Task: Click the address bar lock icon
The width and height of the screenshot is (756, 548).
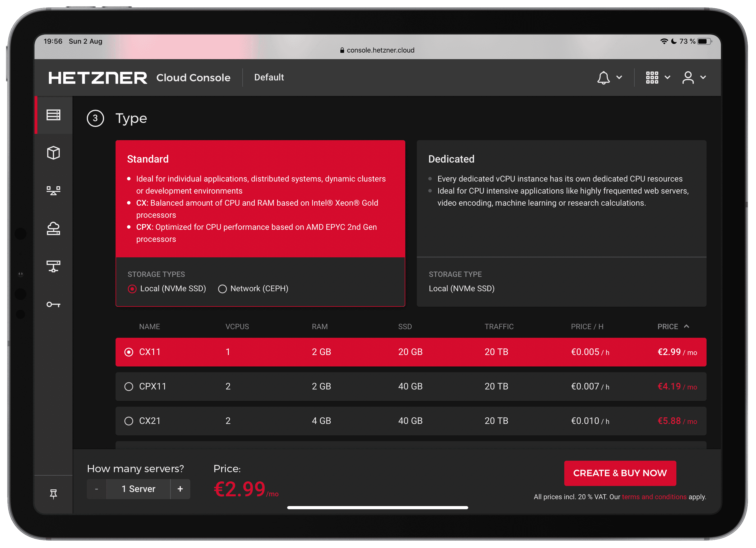Action: pyautogui.click(x=342, y=50)
